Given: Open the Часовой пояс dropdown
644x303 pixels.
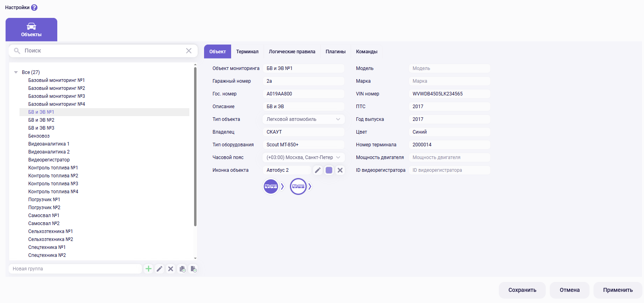Looking at the screenshot, I should click(x=304, y=157).
